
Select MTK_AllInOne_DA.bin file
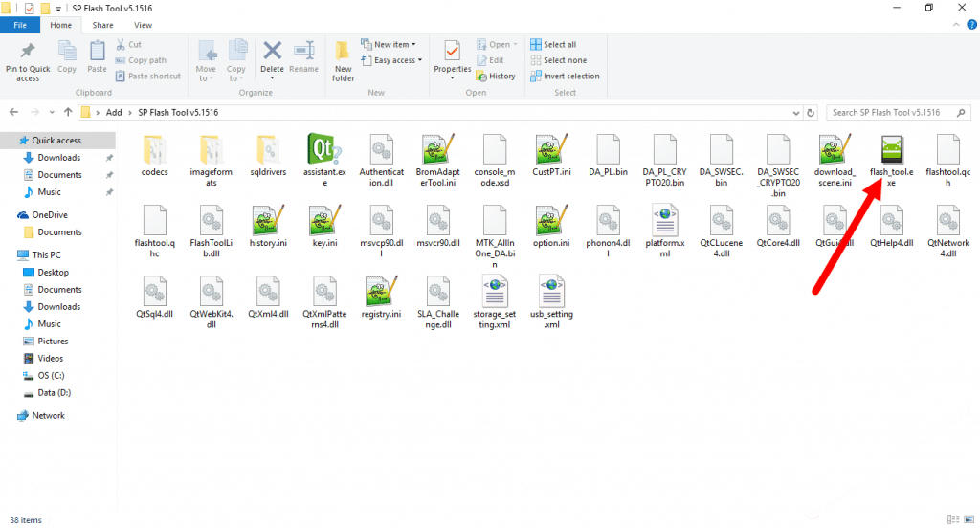[495, 220]
